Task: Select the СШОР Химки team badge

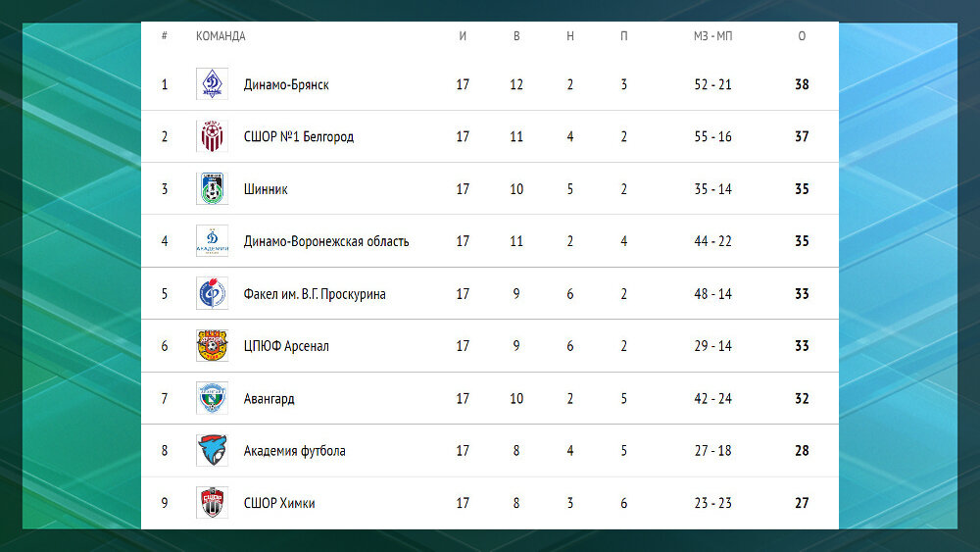Action: pos(212,503)
